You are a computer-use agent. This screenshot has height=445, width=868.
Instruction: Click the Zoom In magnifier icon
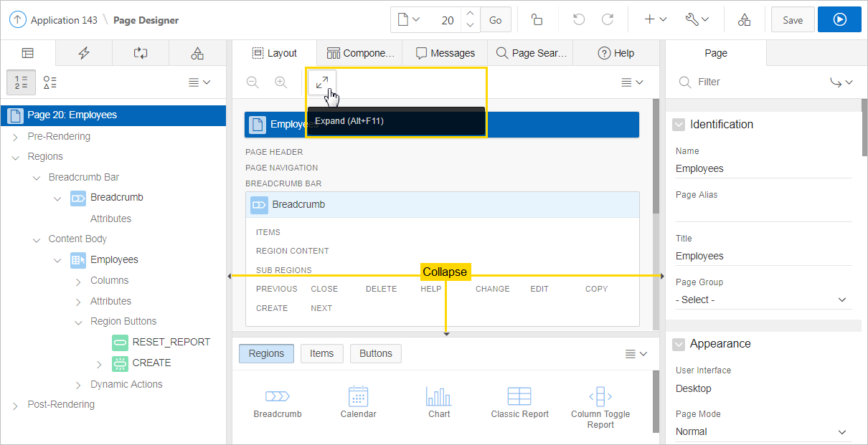[280, 82]
